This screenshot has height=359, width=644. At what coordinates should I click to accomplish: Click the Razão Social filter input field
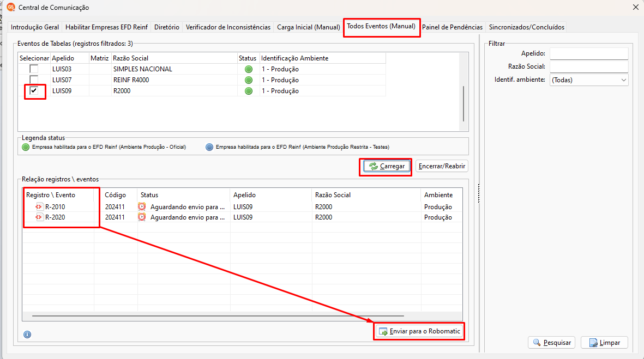[589, 66]
